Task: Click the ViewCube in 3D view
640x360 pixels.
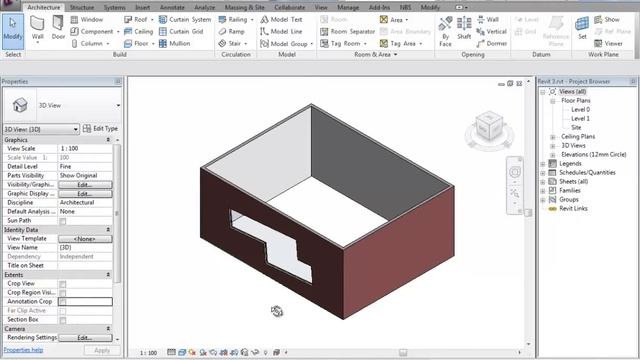Action: point(489,128)
